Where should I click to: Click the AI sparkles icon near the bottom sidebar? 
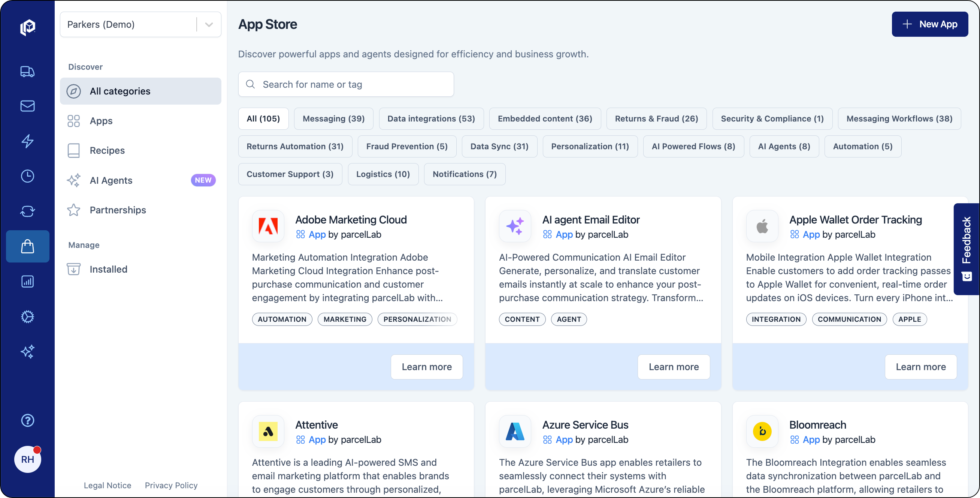[x=27, y=351]
